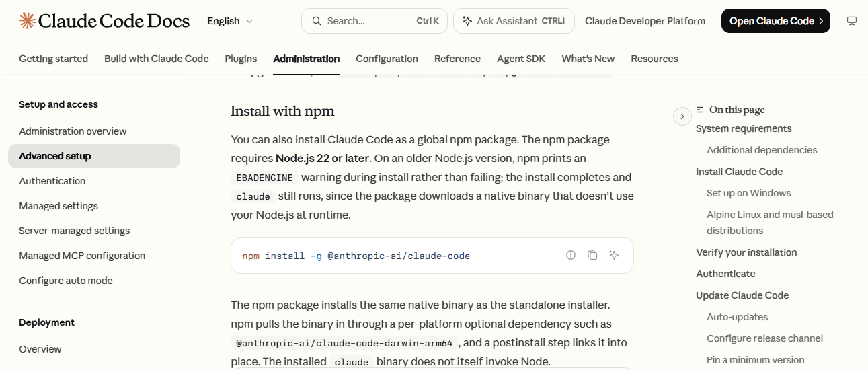868x370 pixels.
Task: Open the Resources tab
Action: pos(654,59)
